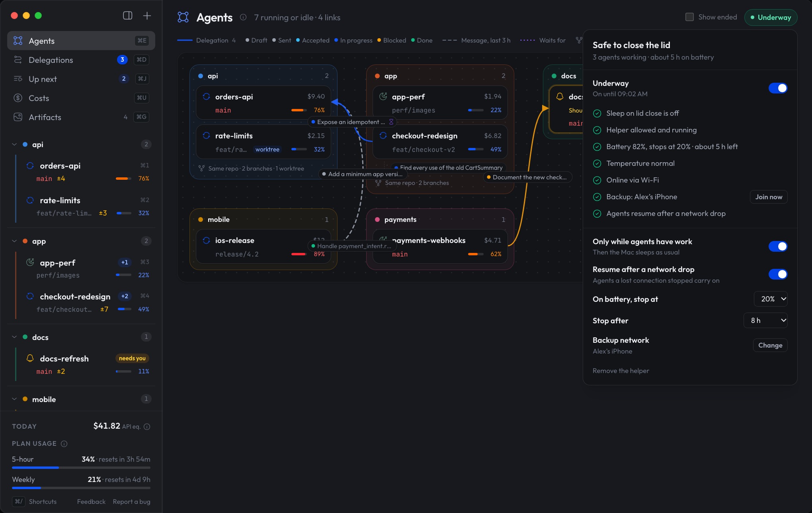
Task: Click Remove the helper link
Action: 621,371
